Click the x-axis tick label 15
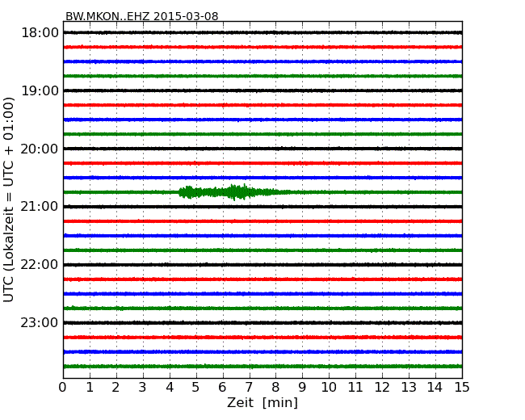The width and height of the screenshot is (525, 420). pos(462,388)
